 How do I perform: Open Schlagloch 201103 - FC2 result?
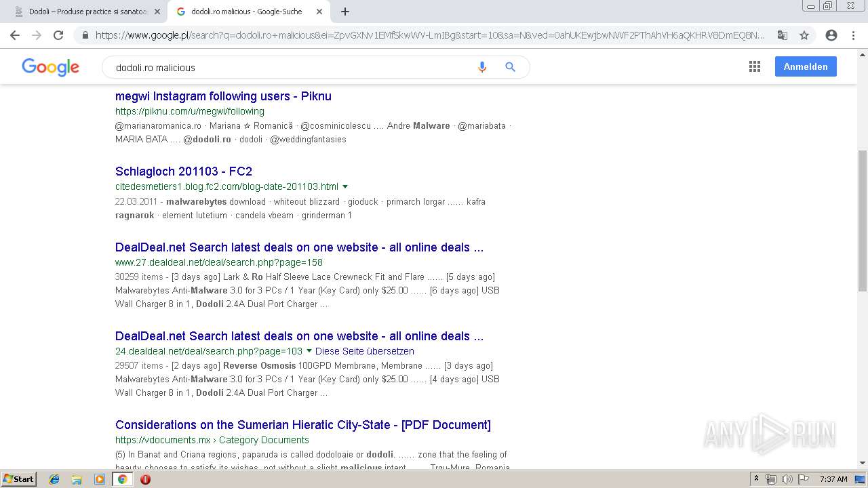coord(184,171)
